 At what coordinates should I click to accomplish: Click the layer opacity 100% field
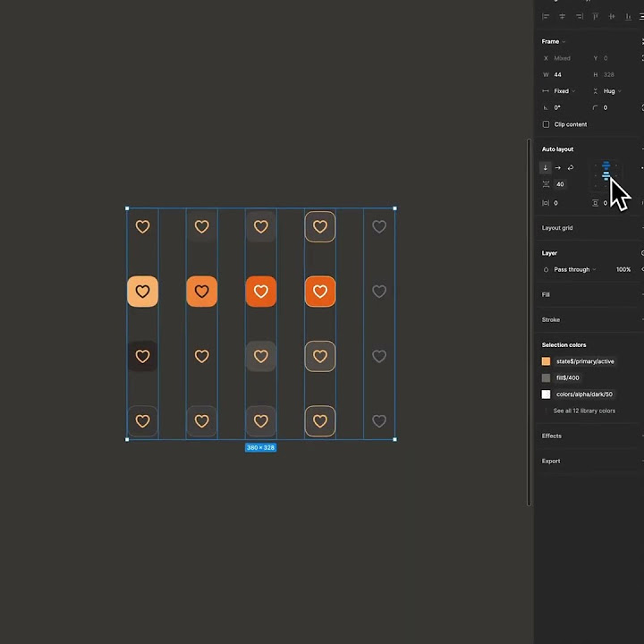pyautogui.click(x=623, y=269)
